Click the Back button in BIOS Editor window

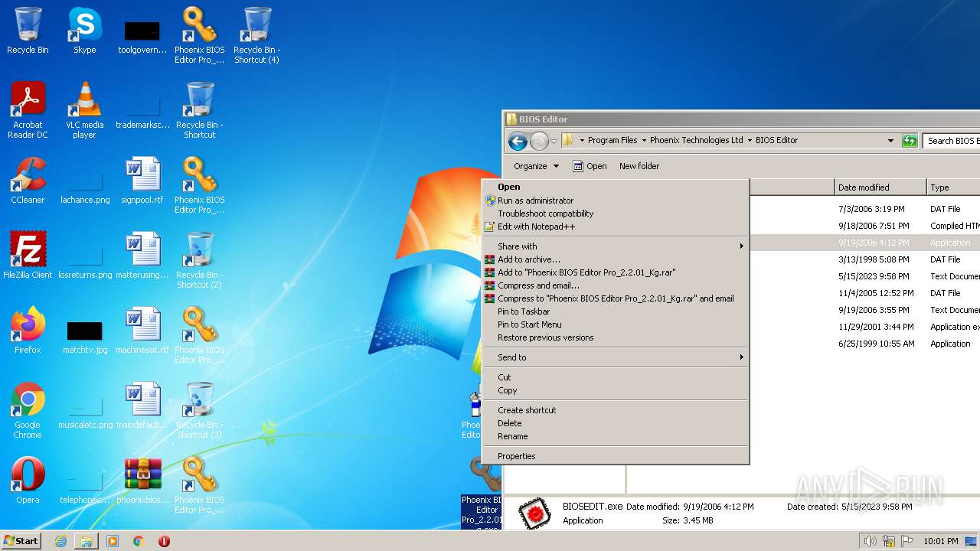click(518, 141)
